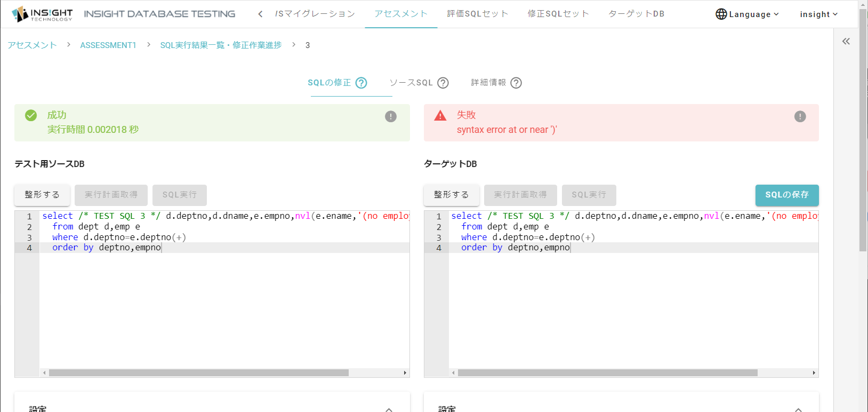Save with the SQLの保存 button
Viewport: 868px width, 412px height.
[787, 195]
